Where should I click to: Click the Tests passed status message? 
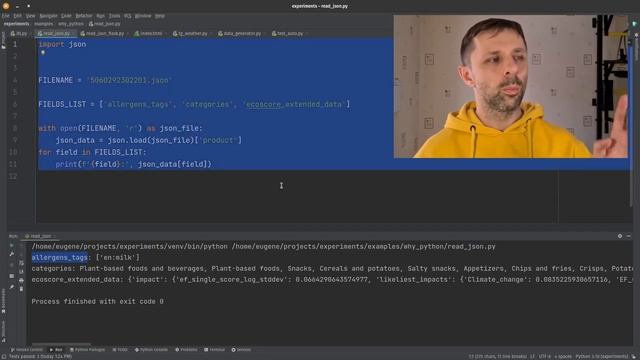coord(40,357)
